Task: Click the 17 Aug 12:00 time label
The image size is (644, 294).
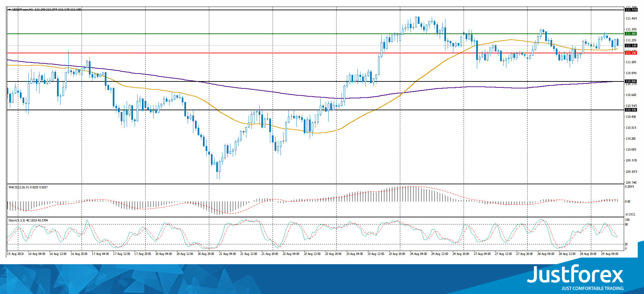Action: click(x=122, y=254)
